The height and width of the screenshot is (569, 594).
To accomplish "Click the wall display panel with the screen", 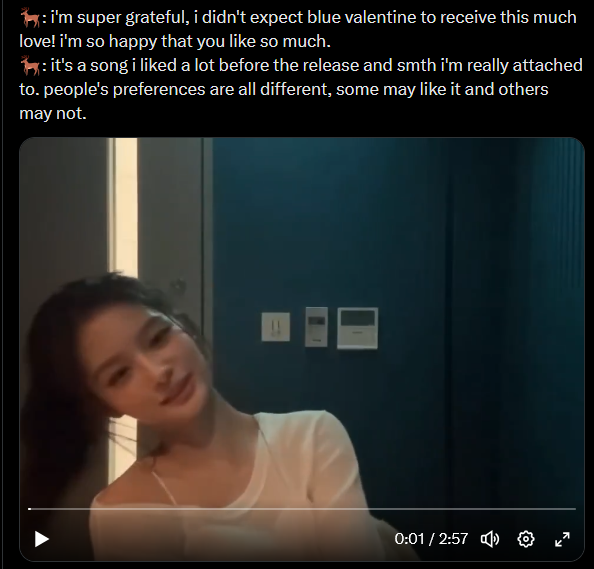I will (x=358, y=328).
